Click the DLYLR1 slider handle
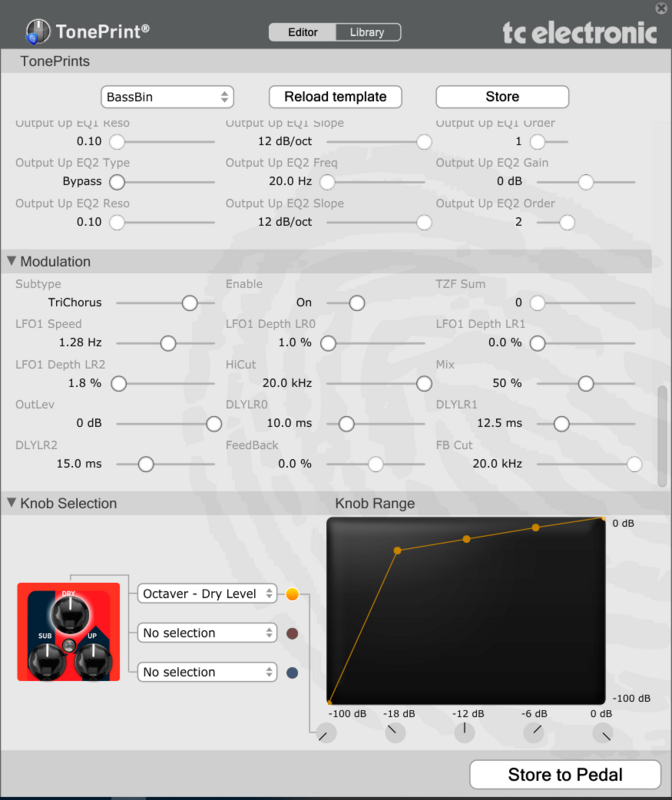The image size is (672, 800). 562,424
